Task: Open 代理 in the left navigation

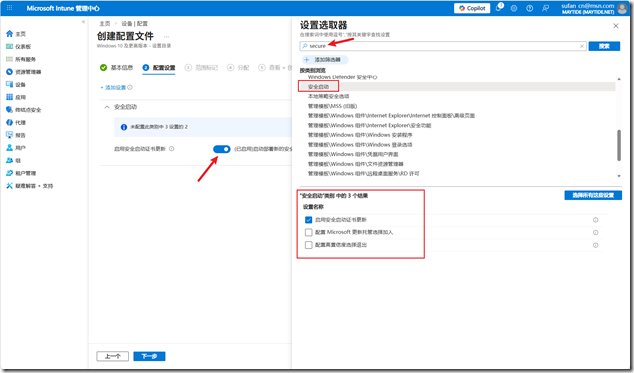Action: (16, 122)
